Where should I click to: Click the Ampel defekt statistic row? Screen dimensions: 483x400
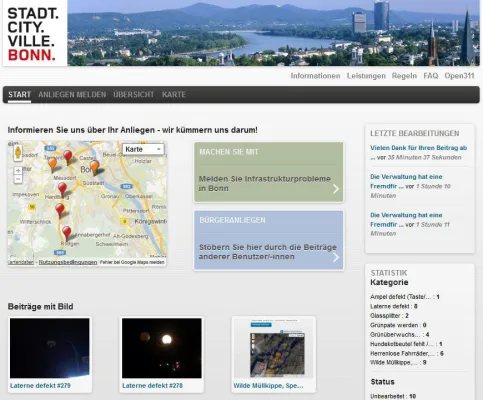click(x=405, y=297)
